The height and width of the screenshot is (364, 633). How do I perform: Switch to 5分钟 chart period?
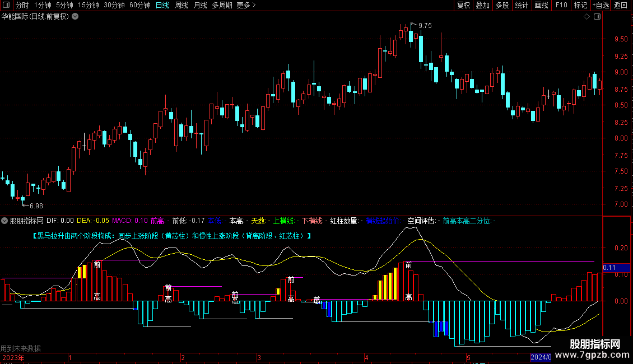64,5
